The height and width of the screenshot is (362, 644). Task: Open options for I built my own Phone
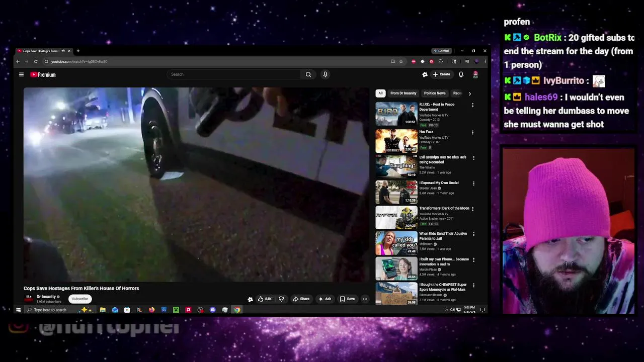[x=473, y=260]
